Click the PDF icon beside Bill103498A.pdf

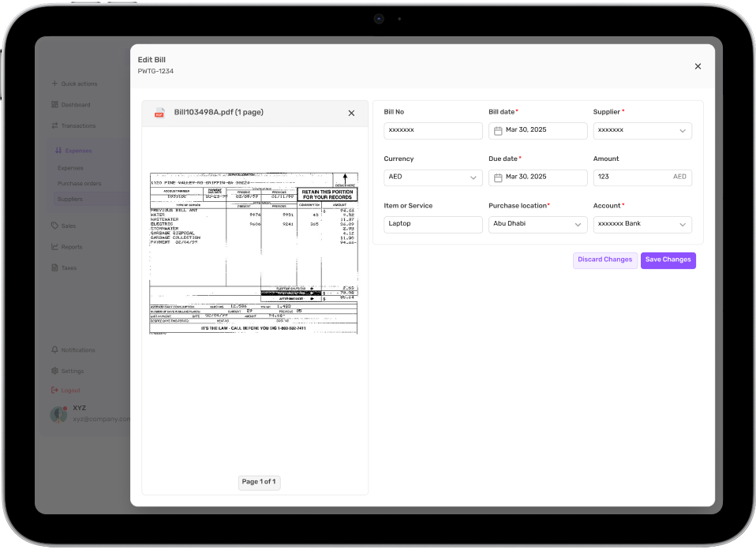click(160, 113)
